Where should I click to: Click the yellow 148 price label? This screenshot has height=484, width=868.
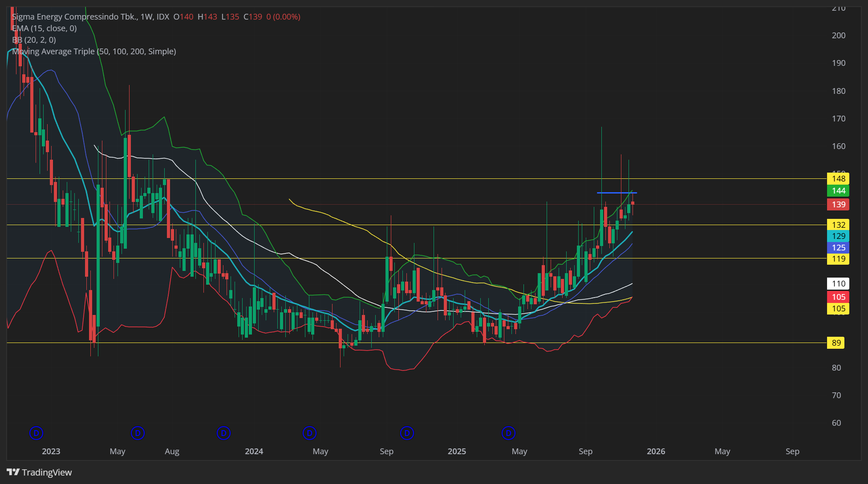[x=838, y=179]
